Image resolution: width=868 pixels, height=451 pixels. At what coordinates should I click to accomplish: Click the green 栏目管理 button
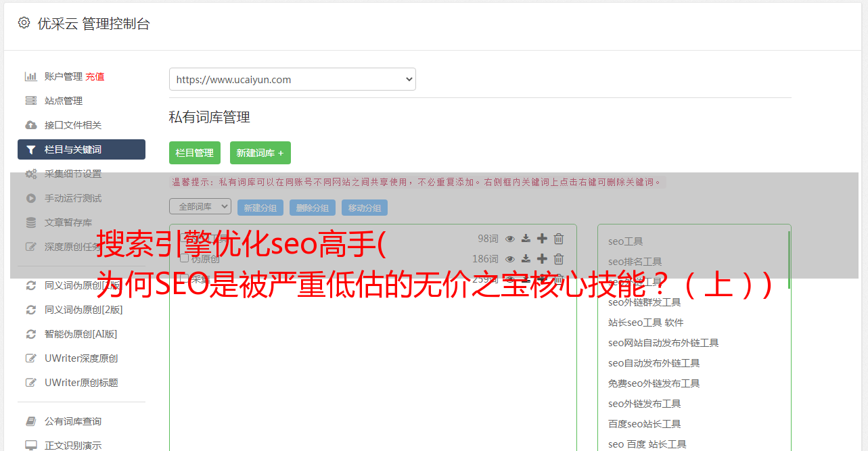[x=195, y=153]
